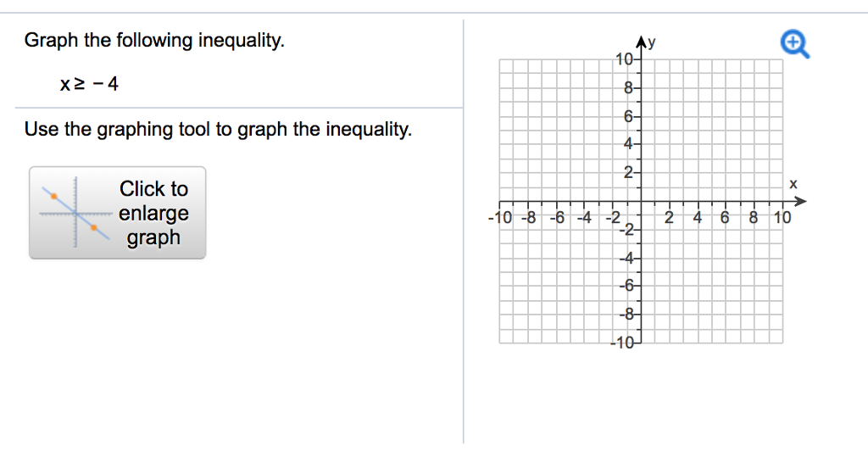
Task: Click the 6 label on the y-axis
Action: (629, 116)
